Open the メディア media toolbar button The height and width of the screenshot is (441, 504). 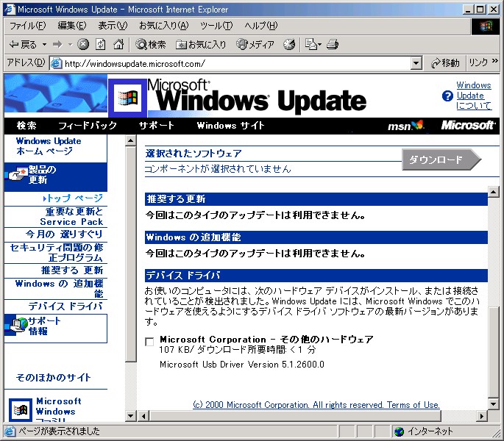[255, 44]
